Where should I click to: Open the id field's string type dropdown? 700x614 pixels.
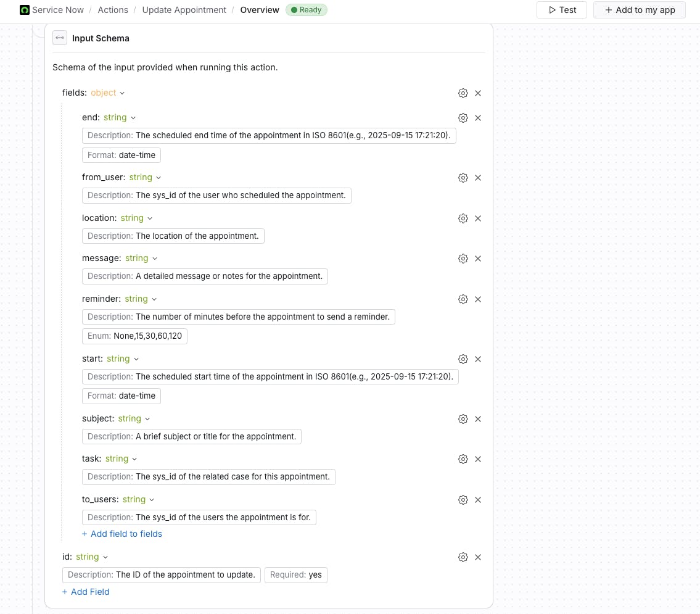(92, 557)
